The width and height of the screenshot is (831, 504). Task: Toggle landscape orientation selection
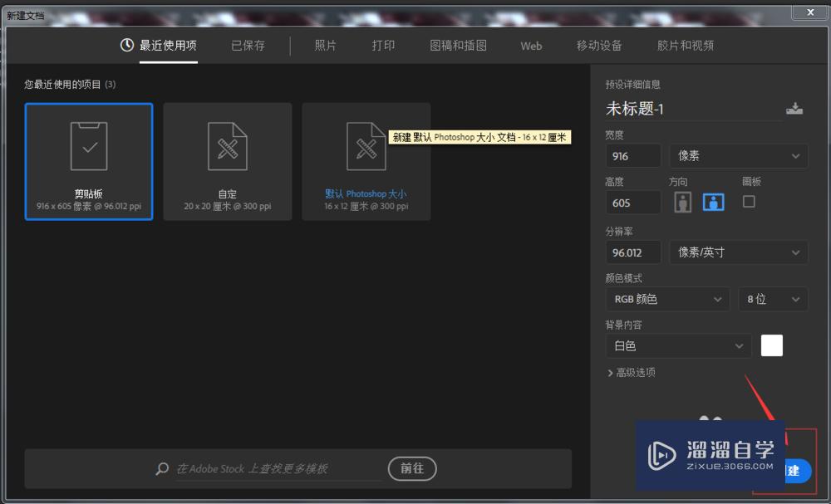click(713, 202)
